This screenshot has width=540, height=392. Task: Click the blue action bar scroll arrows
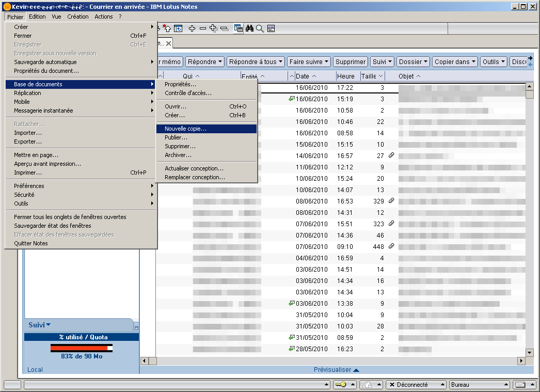530,61
